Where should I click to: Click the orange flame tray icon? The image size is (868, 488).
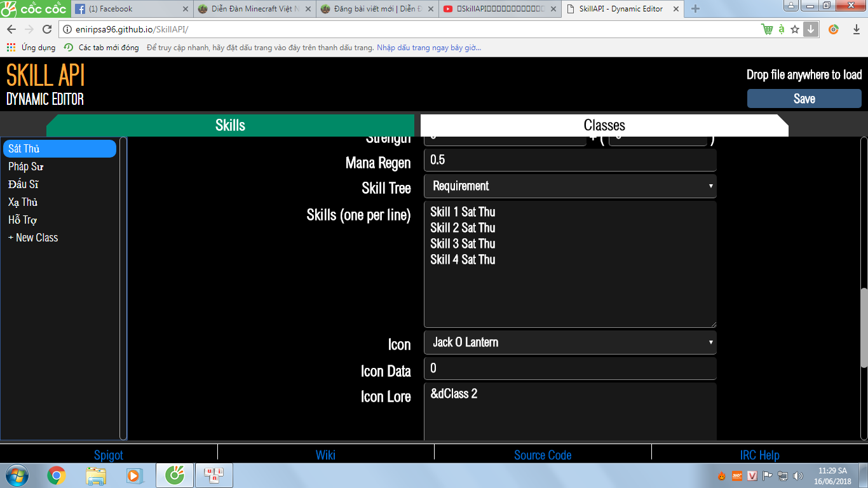pyautogui.click(x=721, y=476)
